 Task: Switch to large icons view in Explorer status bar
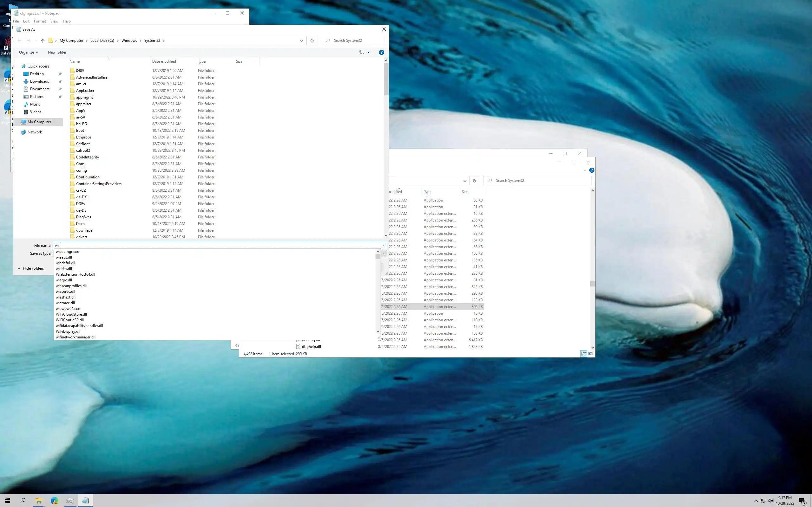pyautogui.click(x=591, y=354)
